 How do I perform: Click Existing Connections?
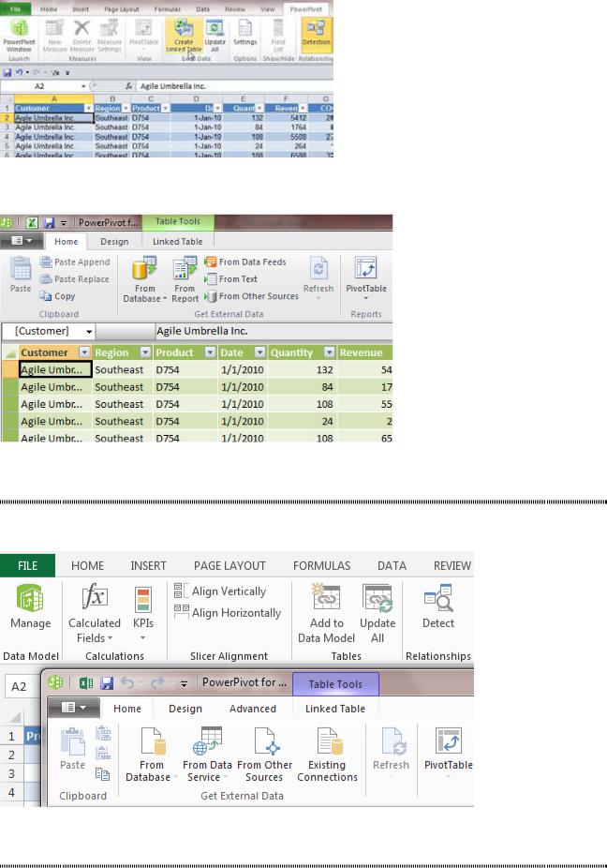[327, 755]
